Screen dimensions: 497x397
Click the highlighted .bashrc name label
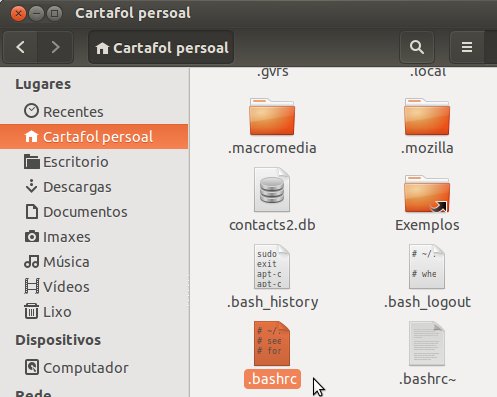coord(272,379)
